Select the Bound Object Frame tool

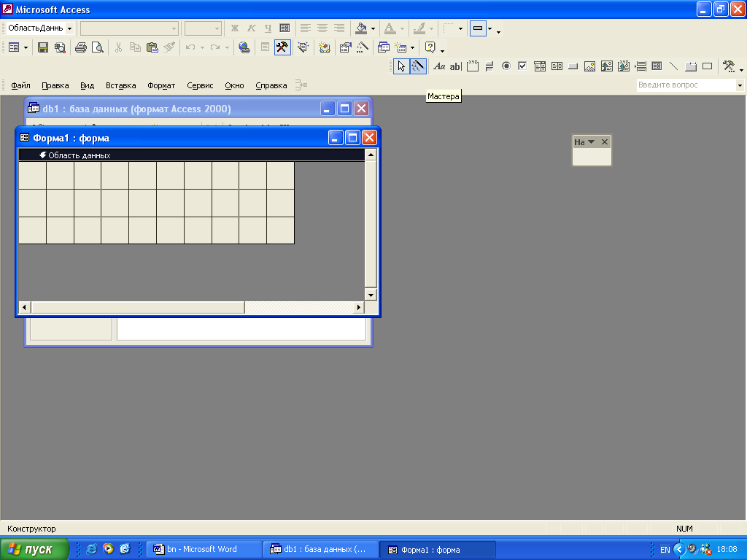click(x=624, y=66)
